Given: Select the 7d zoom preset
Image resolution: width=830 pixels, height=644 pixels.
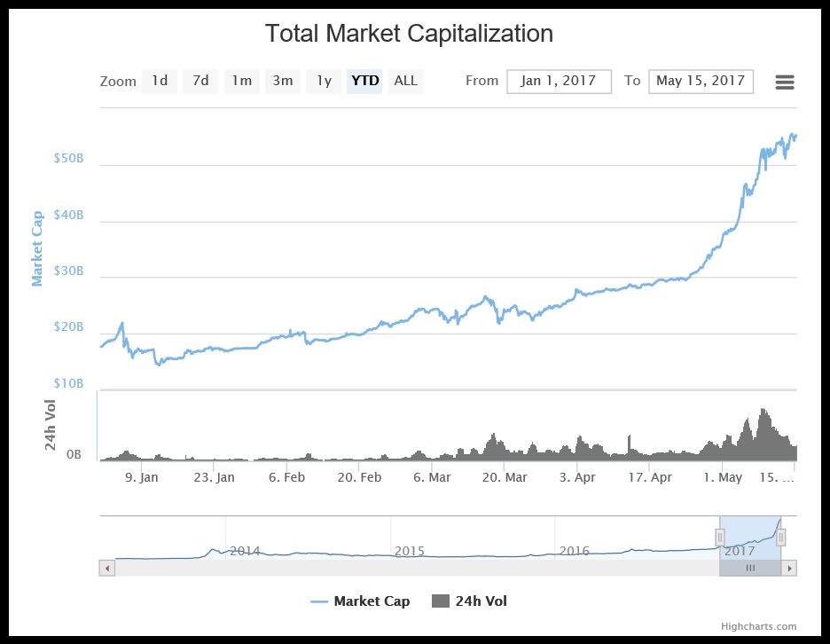Looking at the screenshot, I should pos(200,81).
